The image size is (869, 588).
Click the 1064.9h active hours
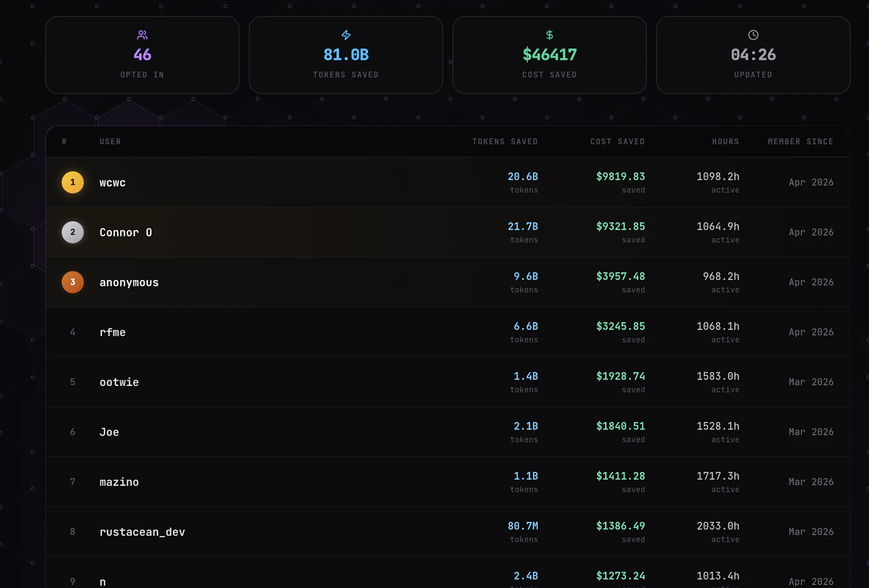718,226
